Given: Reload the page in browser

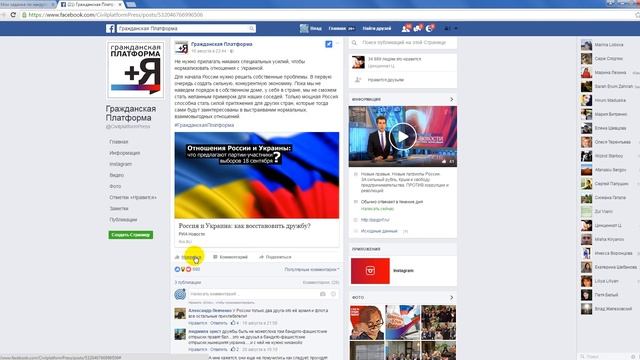Looking at the screenshot, I should pyautogui.click(x=13, y=15).
